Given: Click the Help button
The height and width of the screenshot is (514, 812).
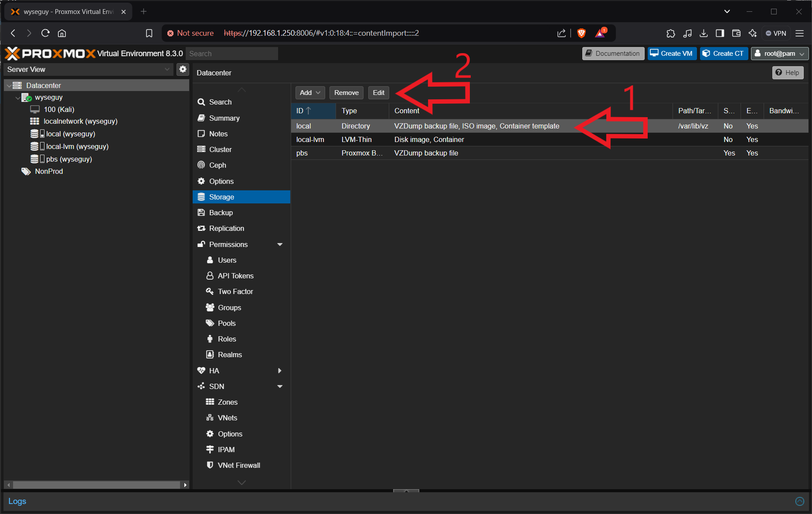Looking at the screenshot, I should coord(788,73).
